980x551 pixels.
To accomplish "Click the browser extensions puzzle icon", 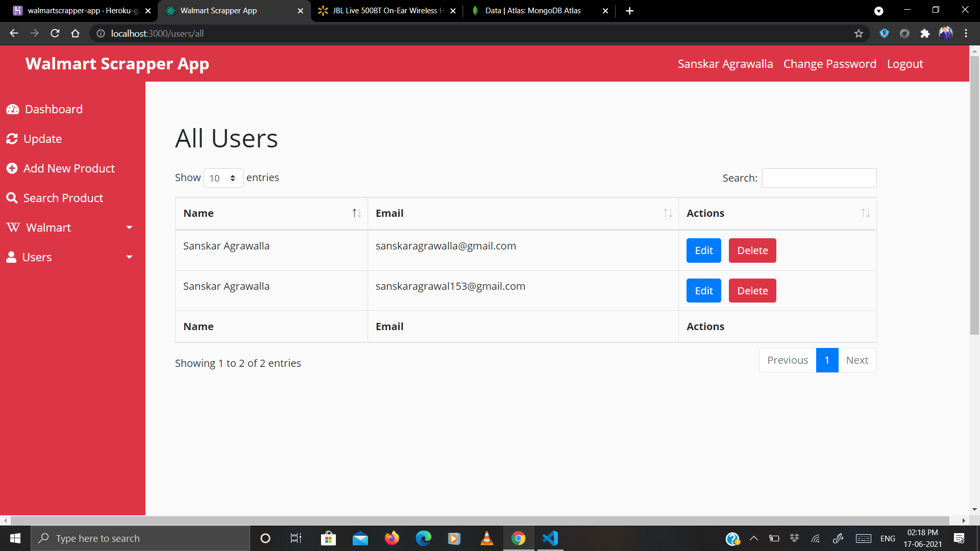I will [x=925, y=33].
